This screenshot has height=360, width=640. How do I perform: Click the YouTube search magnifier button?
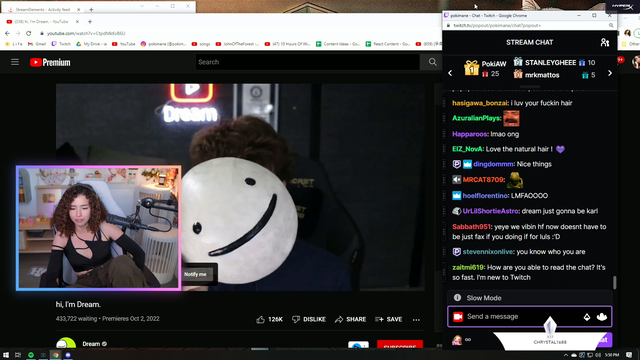433,62
